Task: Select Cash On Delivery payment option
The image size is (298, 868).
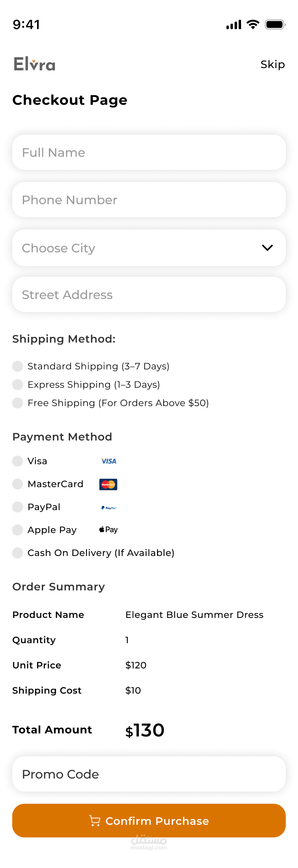Action: click(x=18, y=553)
